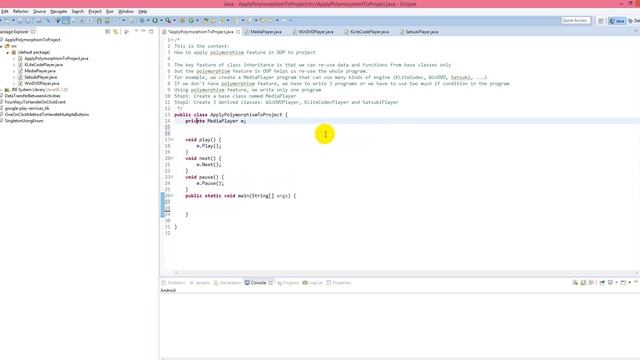The image size is (640, 360).
Task: Select KLiteCodecPlayer.java in Package Explorer
Action: click(x=43, y=64)
